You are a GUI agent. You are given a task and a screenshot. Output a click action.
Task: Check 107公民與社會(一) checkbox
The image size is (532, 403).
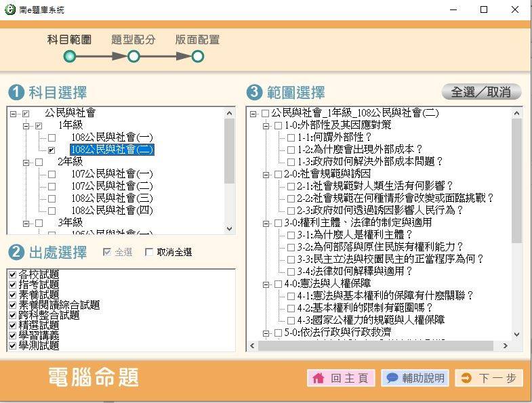pos(52,174)
